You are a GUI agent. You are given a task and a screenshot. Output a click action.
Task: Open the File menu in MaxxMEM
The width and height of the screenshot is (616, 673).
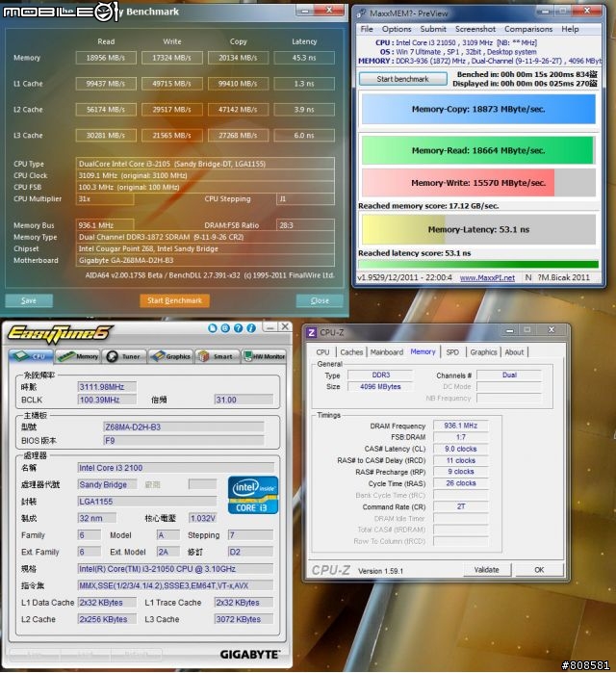[x=367, y=29]
